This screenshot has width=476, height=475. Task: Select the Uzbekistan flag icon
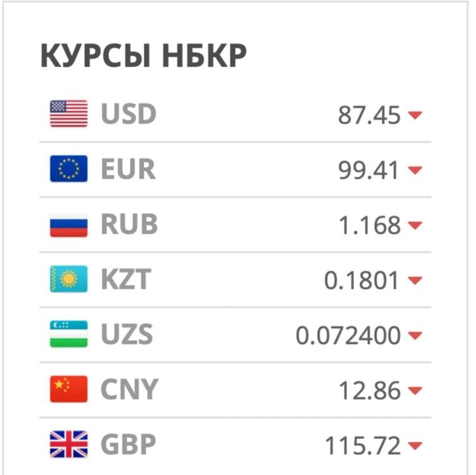(68, 334)
